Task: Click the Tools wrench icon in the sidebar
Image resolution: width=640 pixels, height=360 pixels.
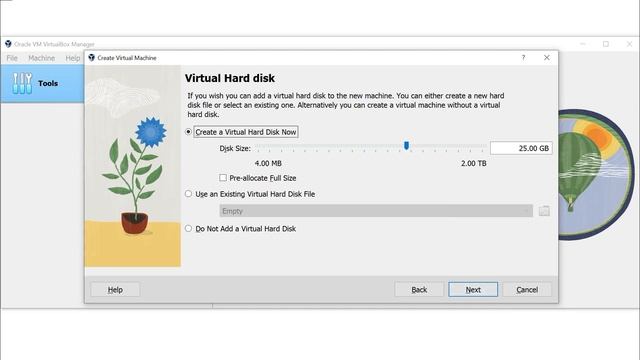Action: click(22, 83)
